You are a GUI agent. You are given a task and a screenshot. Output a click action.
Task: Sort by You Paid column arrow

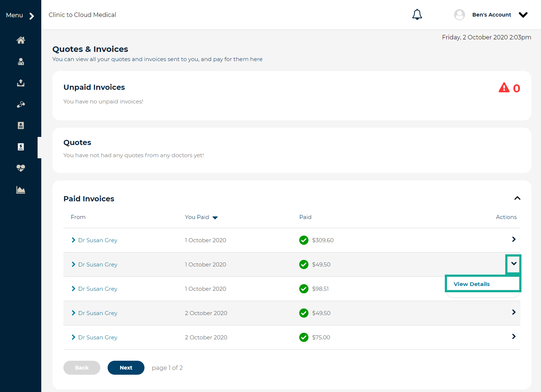pyautogui.click(x=215, y=218)
